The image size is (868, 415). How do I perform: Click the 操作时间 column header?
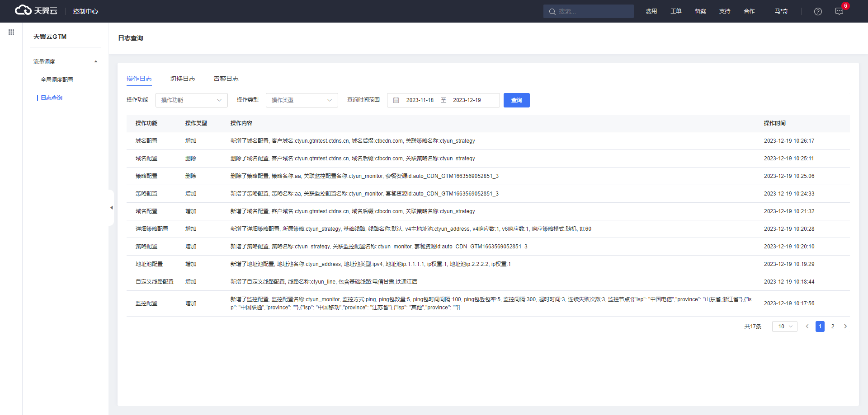(775, 123)
